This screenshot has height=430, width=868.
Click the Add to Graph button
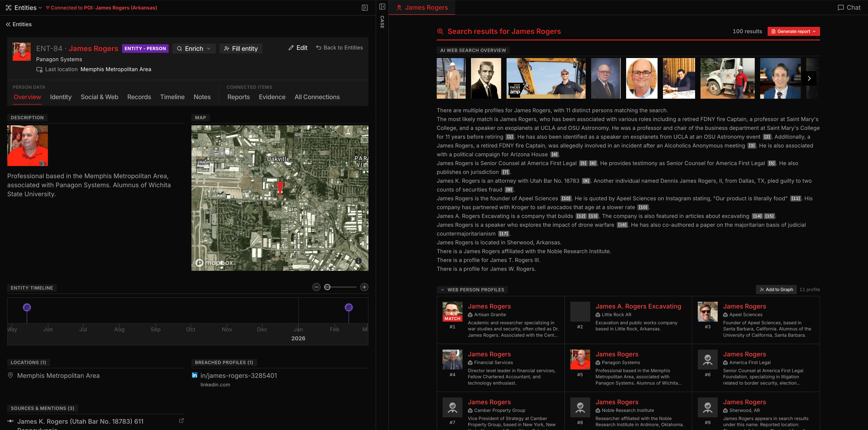click(x=776, y=290)
